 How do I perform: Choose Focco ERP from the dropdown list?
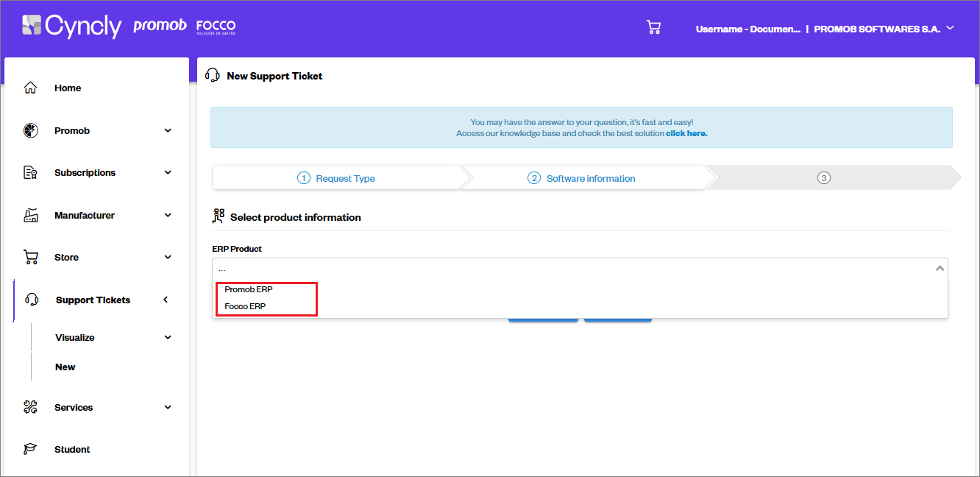click(x=245, y=306)
